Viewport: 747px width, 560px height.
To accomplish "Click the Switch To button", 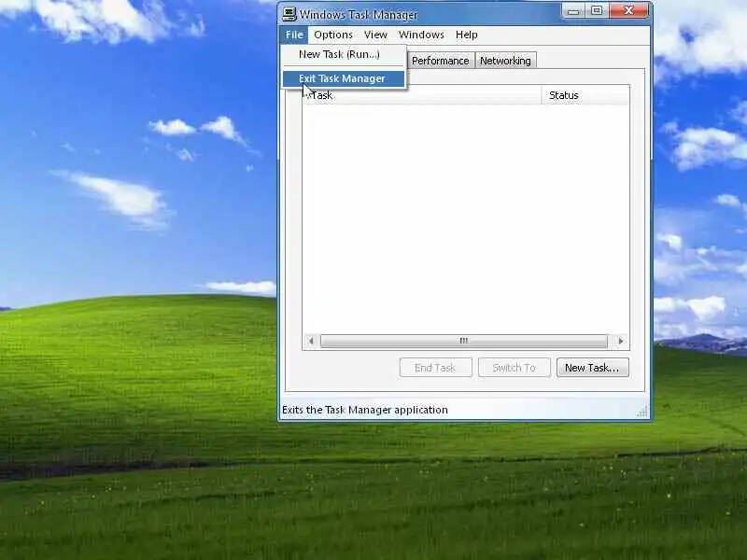I will click(x=514, y=368).
